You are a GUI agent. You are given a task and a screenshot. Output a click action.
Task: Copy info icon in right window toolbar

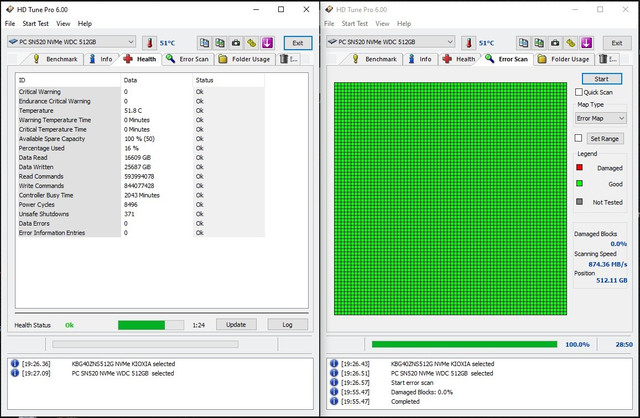[523, 42]
